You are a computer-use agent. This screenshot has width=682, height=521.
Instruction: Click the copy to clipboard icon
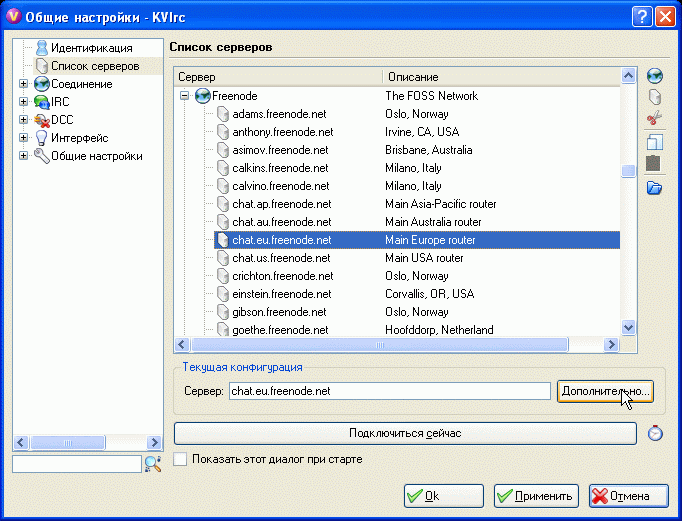coord(654,142)
